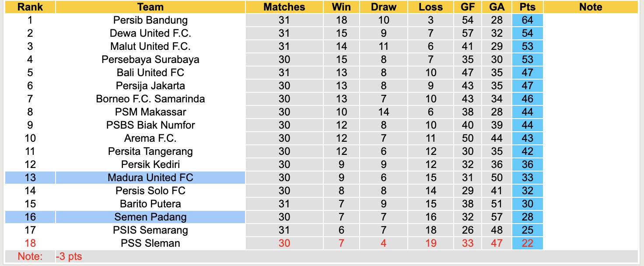Click the Team column header
644x266 pixels.
pos(150,7)
